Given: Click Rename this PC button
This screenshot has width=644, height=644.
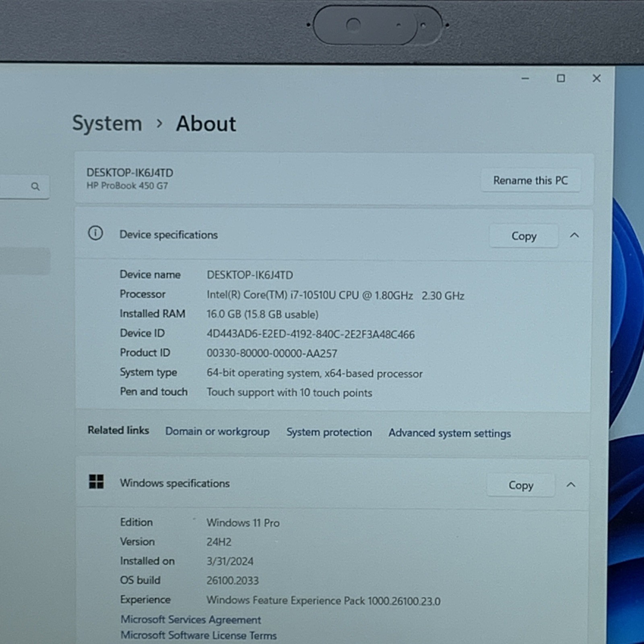Looking at the screenshot, I should pos(530,180).
